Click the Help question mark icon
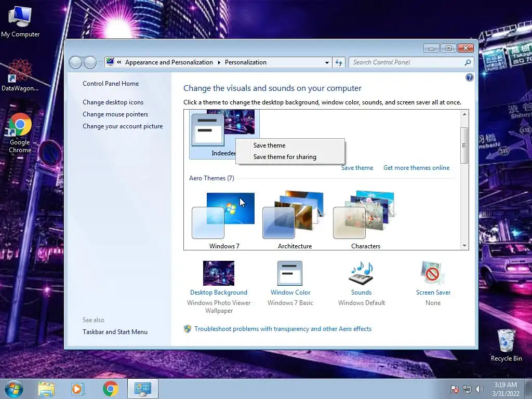532x399 pixels. 469,78
